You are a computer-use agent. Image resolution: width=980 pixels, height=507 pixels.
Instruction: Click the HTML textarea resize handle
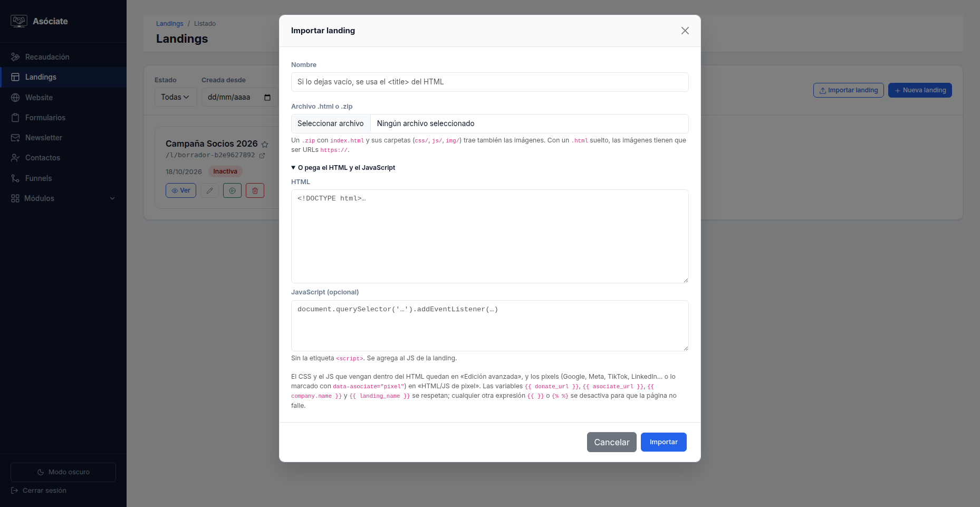pos(686,280)
